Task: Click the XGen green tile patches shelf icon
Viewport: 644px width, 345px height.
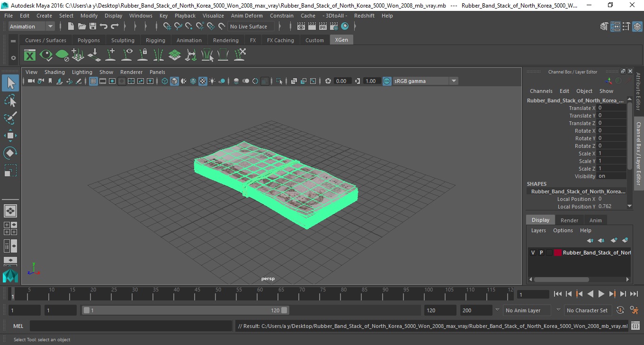Action: (175, 55)
